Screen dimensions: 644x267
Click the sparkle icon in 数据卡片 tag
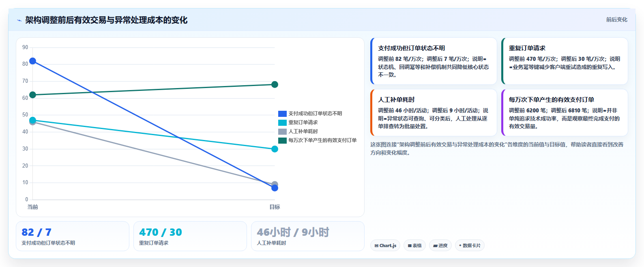460,245
